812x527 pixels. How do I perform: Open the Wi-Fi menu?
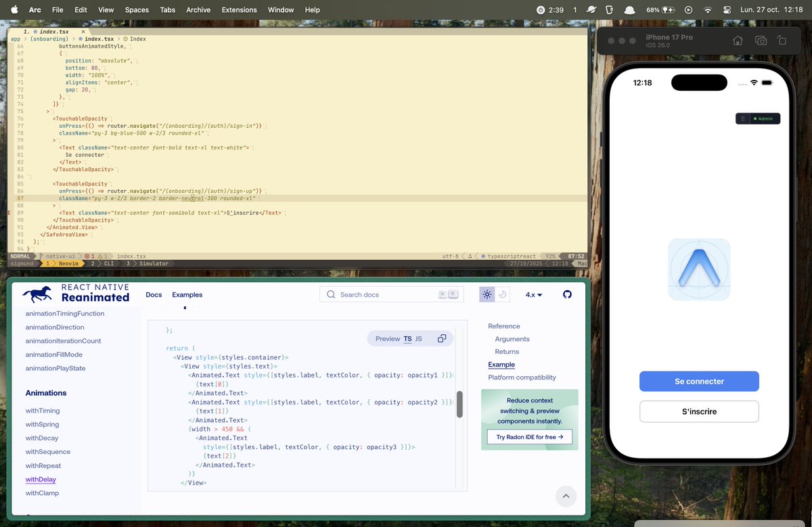(x=708, y=10)
